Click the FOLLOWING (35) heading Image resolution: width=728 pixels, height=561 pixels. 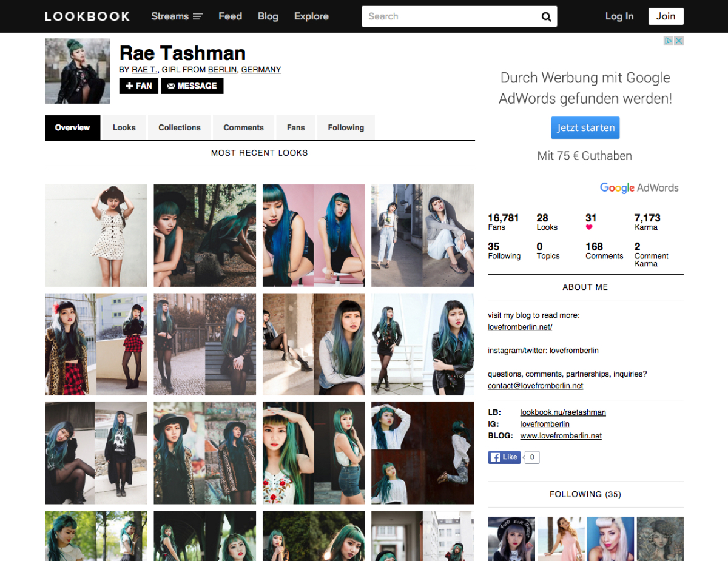point(585,494)
